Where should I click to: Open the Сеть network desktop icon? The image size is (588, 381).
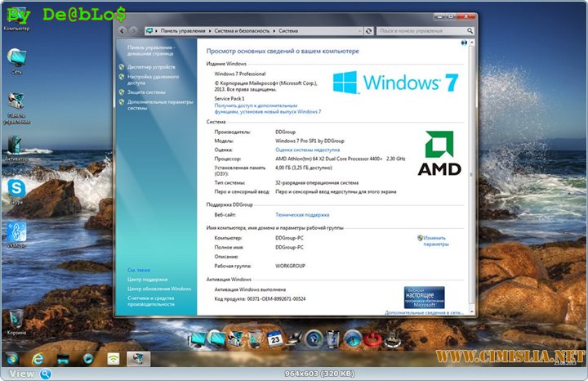[16, 57]
